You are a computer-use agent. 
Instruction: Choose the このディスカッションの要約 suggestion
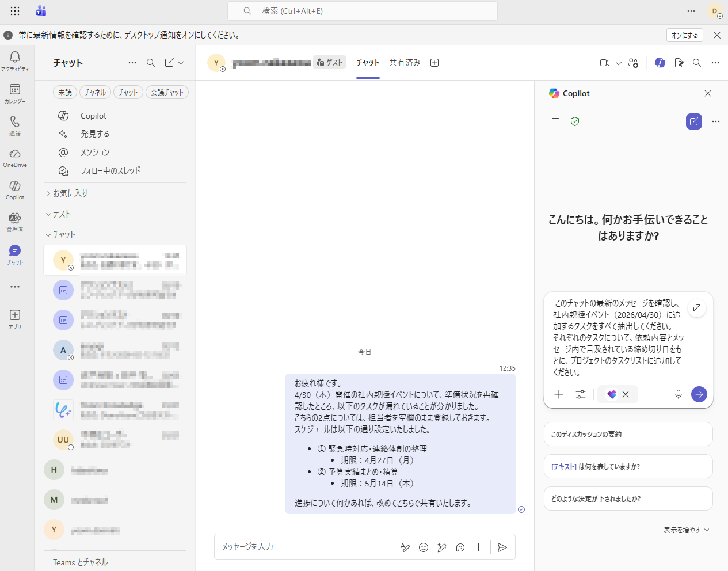tap(628, 435)
